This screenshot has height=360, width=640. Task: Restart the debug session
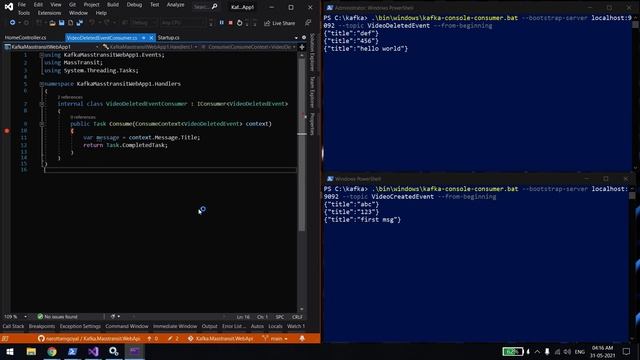coord(240,23)
